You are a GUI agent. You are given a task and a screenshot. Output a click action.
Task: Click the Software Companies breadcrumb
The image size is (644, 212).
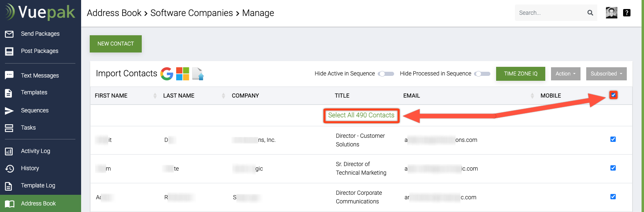point(191,13)
